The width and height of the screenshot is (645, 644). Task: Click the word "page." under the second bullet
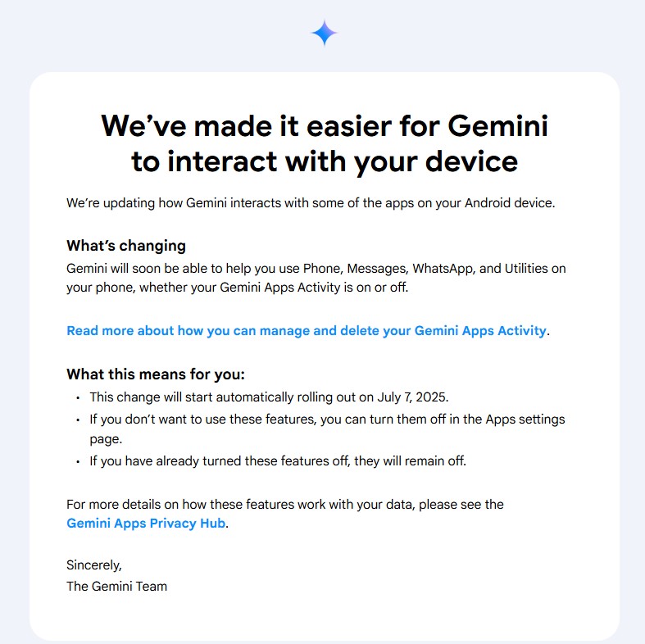pyautogui.click(x=106, y=440)
